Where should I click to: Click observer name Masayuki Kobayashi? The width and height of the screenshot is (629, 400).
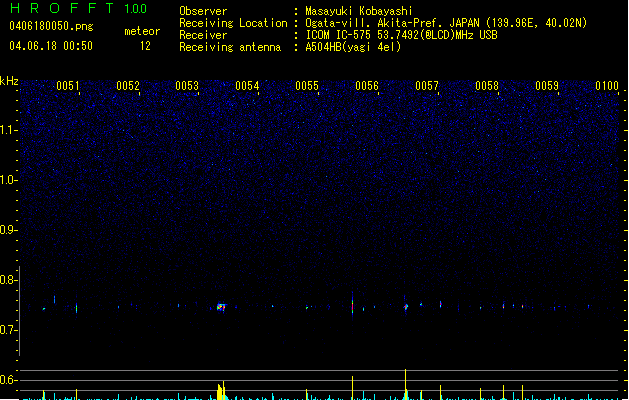point(359,11)
